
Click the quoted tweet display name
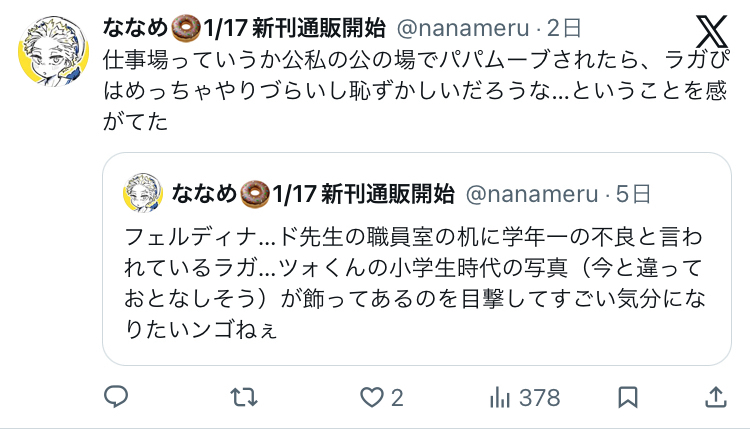click(x=313, y=194)
